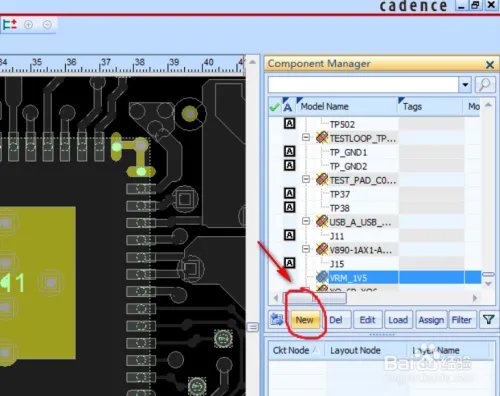This screenshot has width=500, height=396.
Task: Click the TESTLOOP_TP model icon
Action: click(x=322, y=138)
